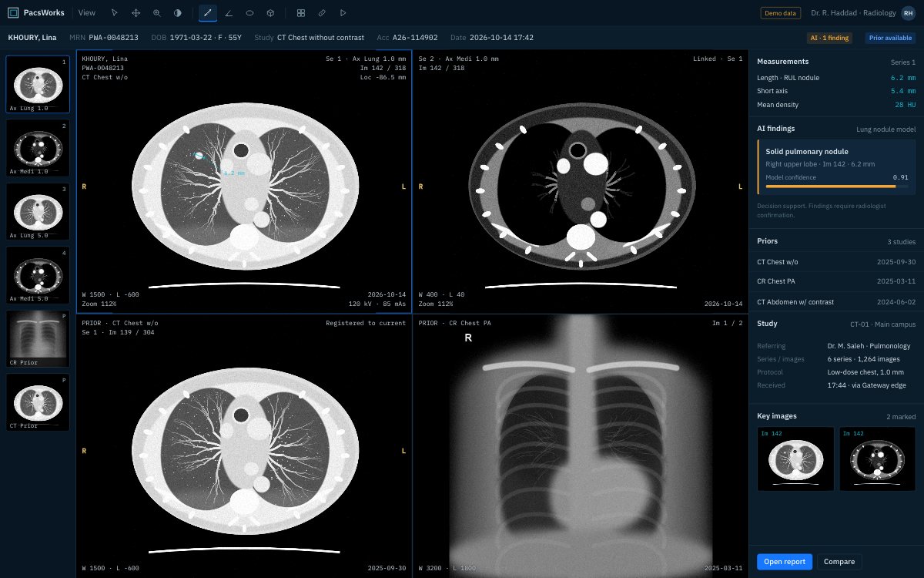This screenshot has width=924, height=578.
Task: Click the Linked · Se 1 label
Action: [x=718, y=59]
